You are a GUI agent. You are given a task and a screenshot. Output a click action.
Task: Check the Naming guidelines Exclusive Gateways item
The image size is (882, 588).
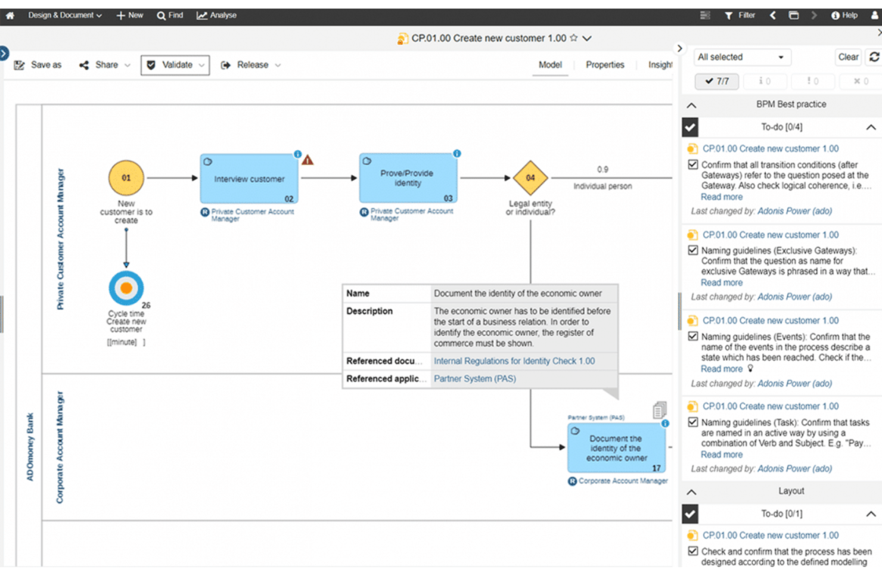pyautogui.click(x=693, y=250)
